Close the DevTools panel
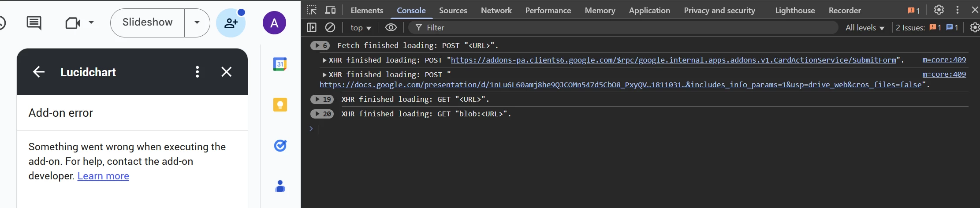Screen dimensions: 980x208 tap(975, 10)
